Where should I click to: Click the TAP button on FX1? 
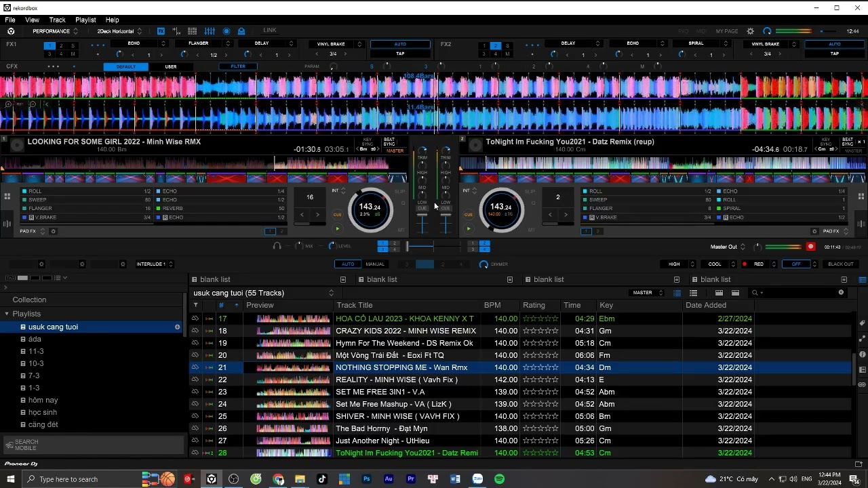tap(400, 54)
